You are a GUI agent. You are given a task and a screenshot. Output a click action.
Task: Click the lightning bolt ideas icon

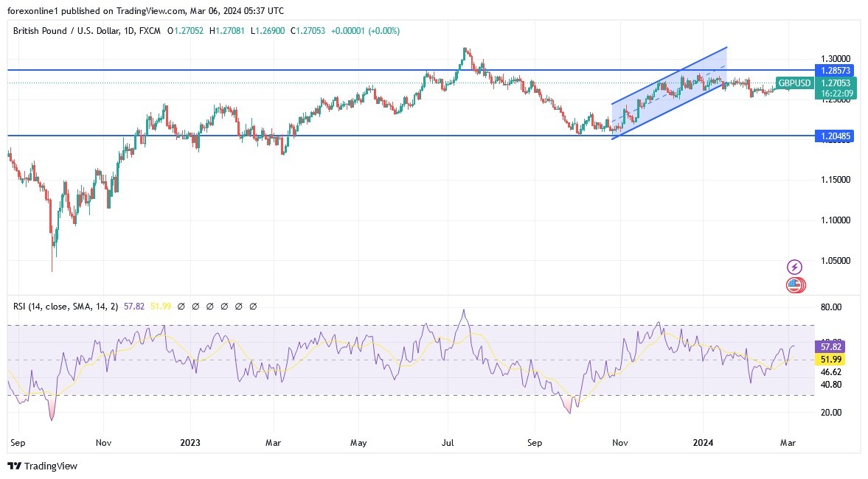795,265
